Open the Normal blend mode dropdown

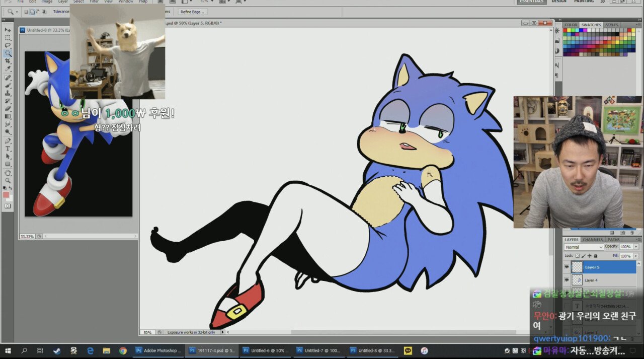pyautogui.click(x=584, y=247)
